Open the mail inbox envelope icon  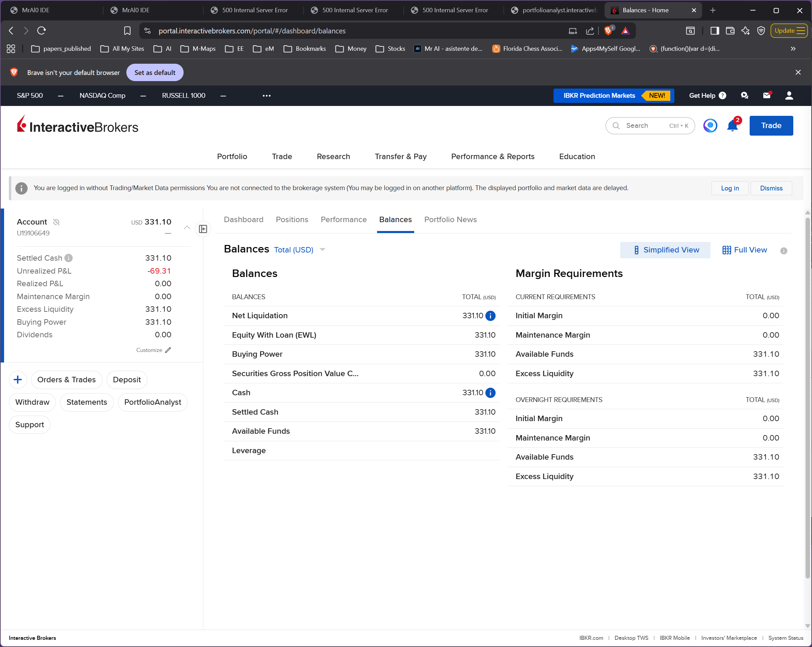pyautogui.click(x=767, y=95)
